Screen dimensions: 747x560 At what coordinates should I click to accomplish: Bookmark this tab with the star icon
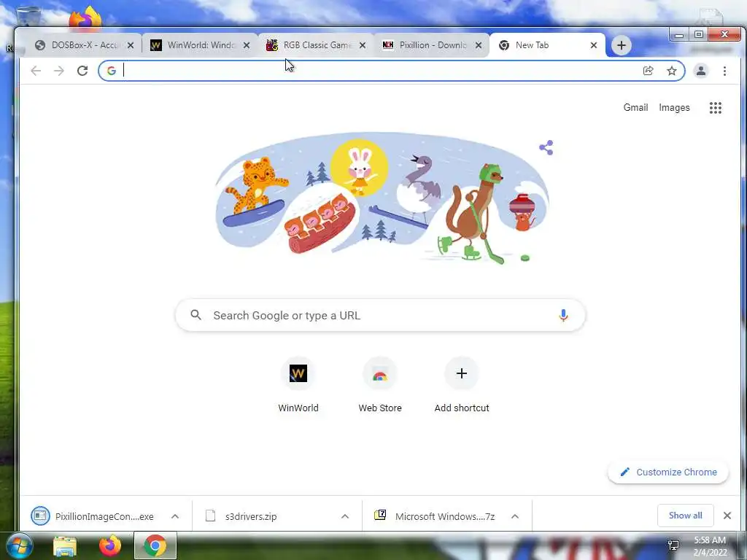[x=672, y=71]
